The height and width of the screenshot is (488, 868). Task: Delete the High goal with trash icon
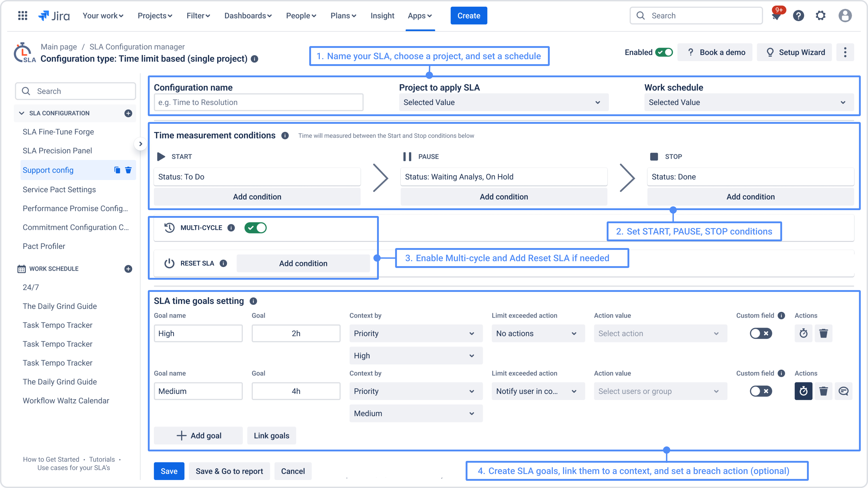click(824, 333)
